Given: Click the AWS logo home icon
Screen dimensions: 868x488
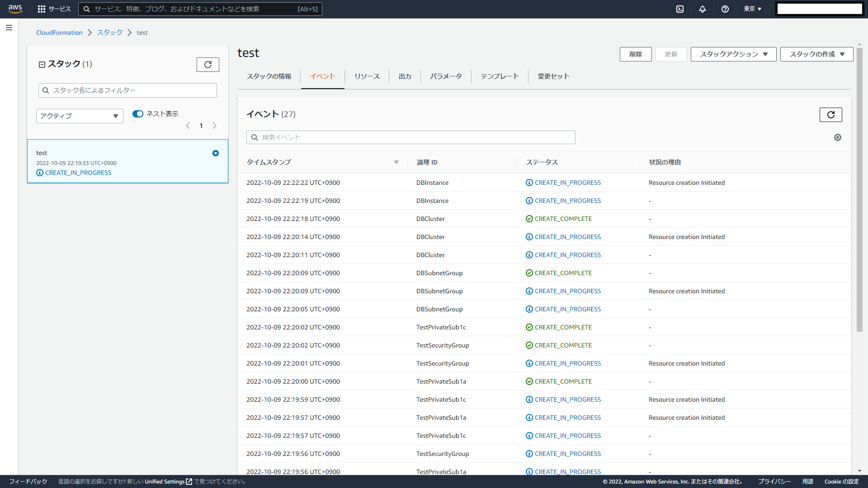Looking at the screenshot, I should coord(15,9).
